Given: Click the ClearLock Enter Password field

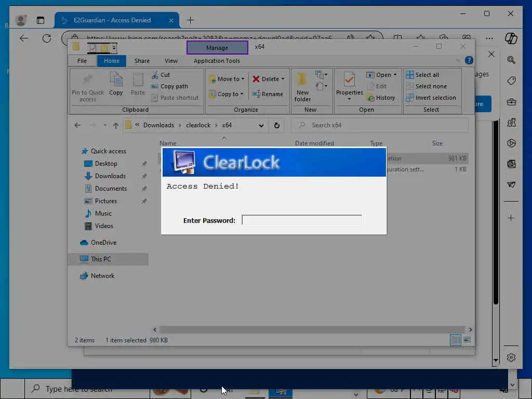Looking at the screenshot, I should point(302,220).
